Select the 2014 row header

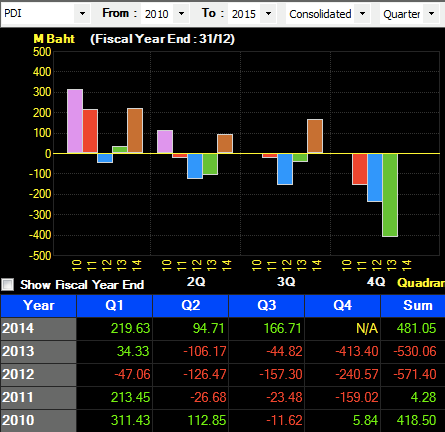click(x=38, y=329)
